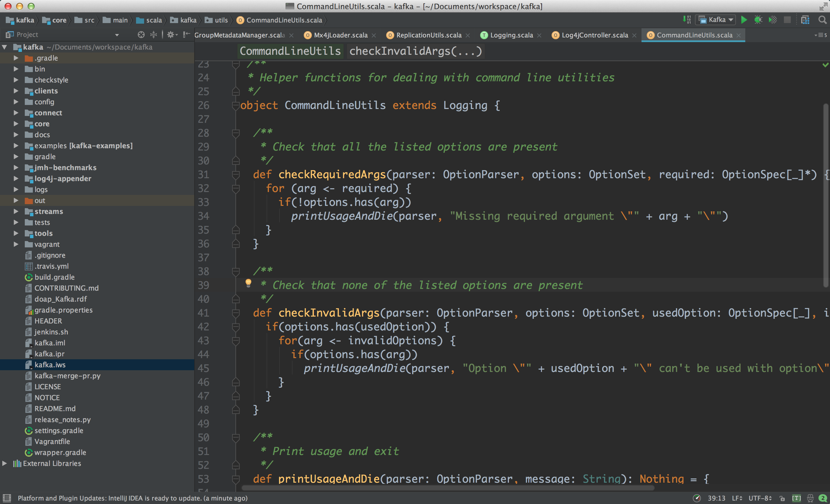Viewport: 830px width, 504px height.
Task: Open the Project Structure icon in the toolbar
Action: [x=805, y=20]
